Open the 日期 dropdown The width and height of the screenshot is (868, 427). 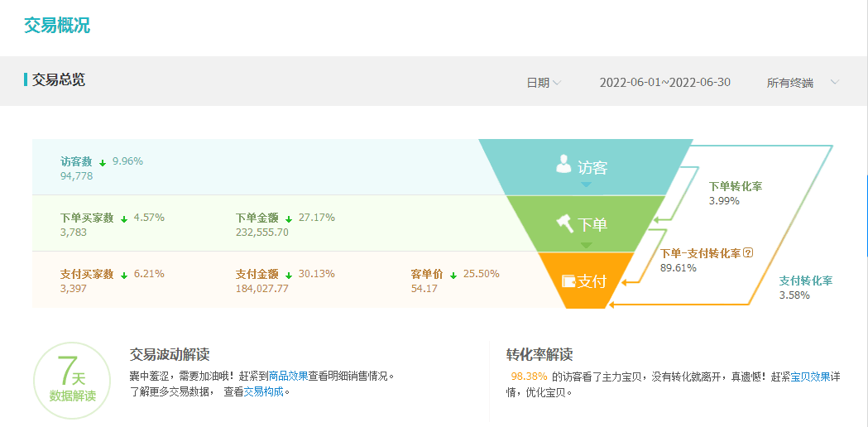pyautogui.click(x=544, y=83)
